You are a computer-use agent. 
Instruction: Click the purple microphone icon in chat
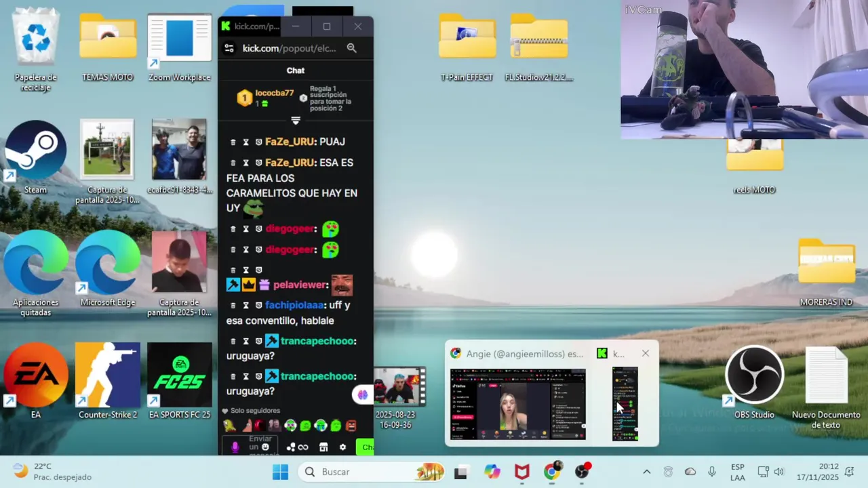coord(235,447)
